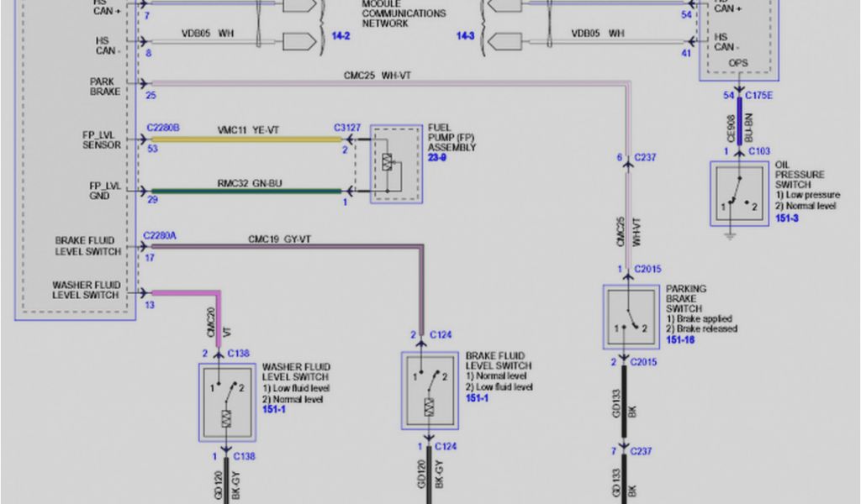Select the washer fluid level switch symbol
The height and width of the screenshot is (504, 861).
click(x=226, y=402)
